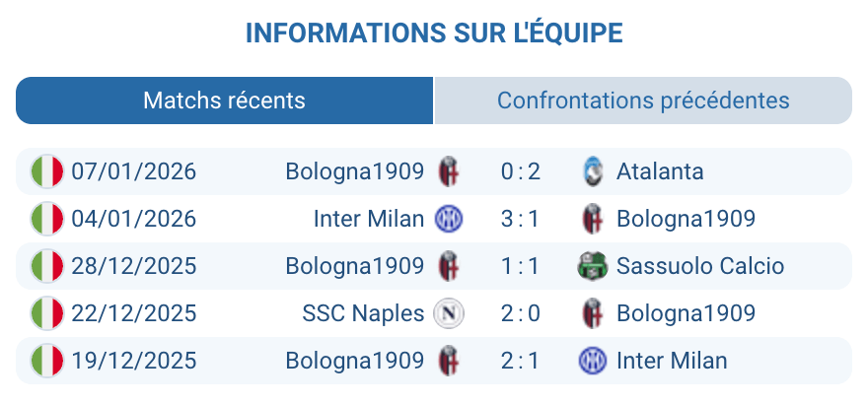Click the 1 : 1 score versus Sassuolo

click(x=520, y=266)
